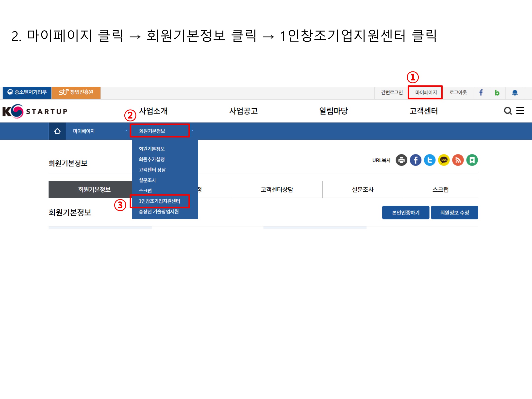Click the 회원정보 수정 button
Viewport: 532px width, 399px height.
click(454, 213)
